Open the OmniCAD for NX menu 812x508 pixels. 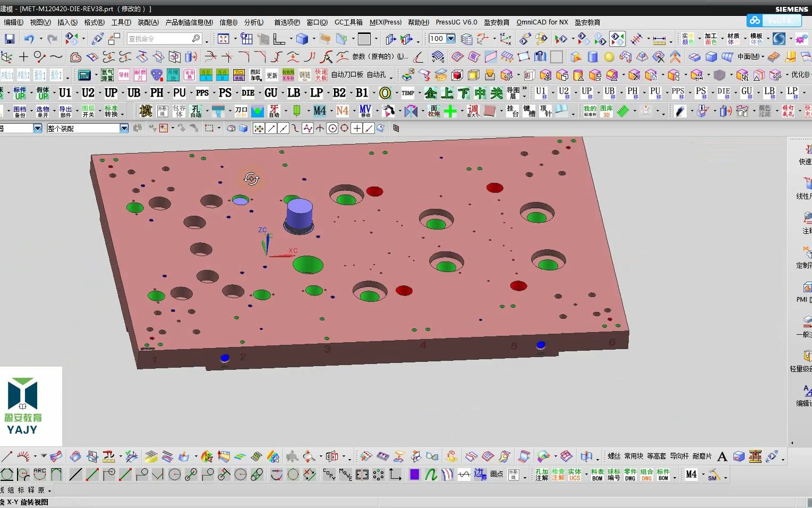(x=542, y=22)
